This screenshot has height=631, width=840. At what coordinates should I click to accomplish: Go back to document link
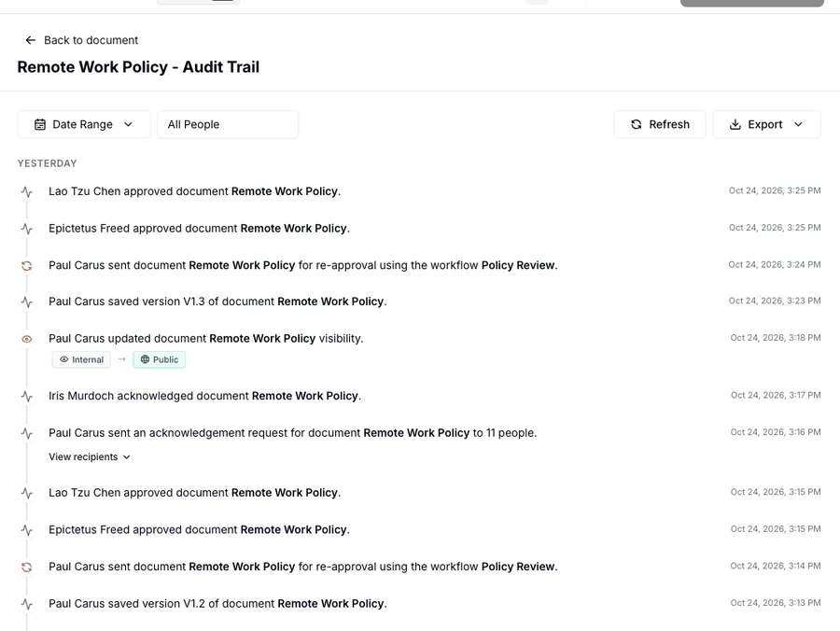click(81, 40)
